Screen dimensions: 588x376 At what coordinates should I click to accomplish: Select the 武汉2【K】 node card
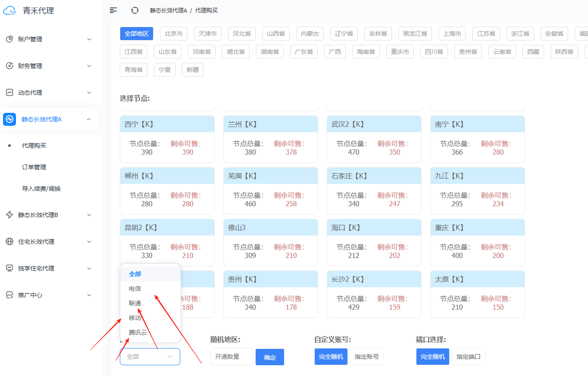(374, 139)
